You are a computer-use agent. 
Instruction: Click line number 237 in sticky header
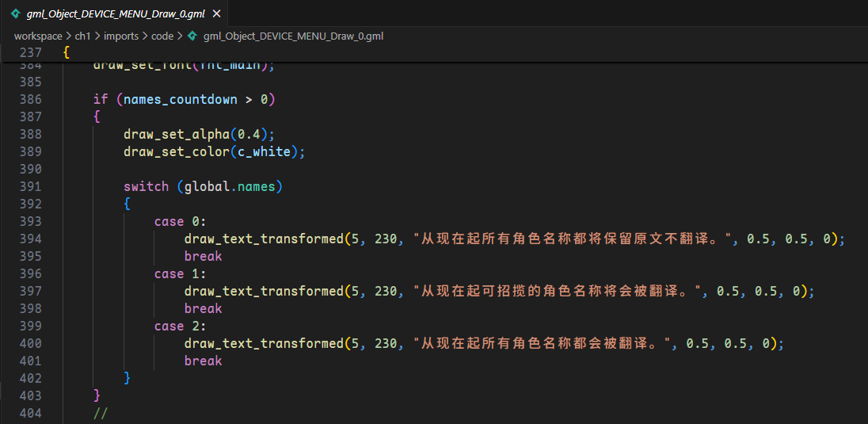tap(30, 53)
